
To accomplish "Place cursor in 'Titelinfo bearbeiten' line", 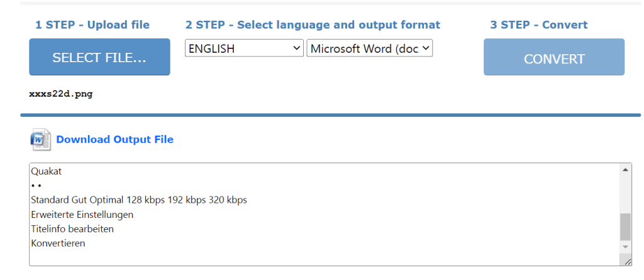I will pos(72,229).
